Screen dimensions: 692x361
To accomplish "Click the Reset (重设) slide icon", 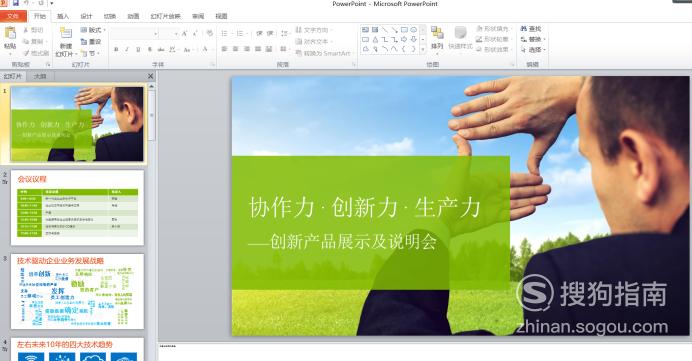I will tap(84, 41).
